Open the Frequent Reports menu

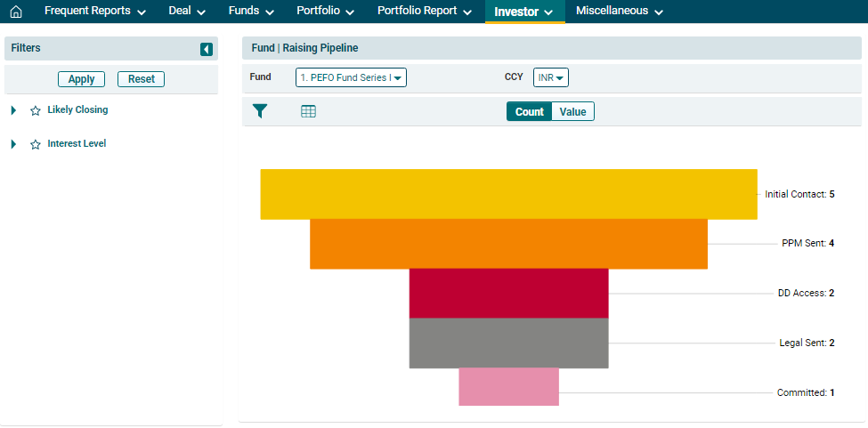point(95,12)
